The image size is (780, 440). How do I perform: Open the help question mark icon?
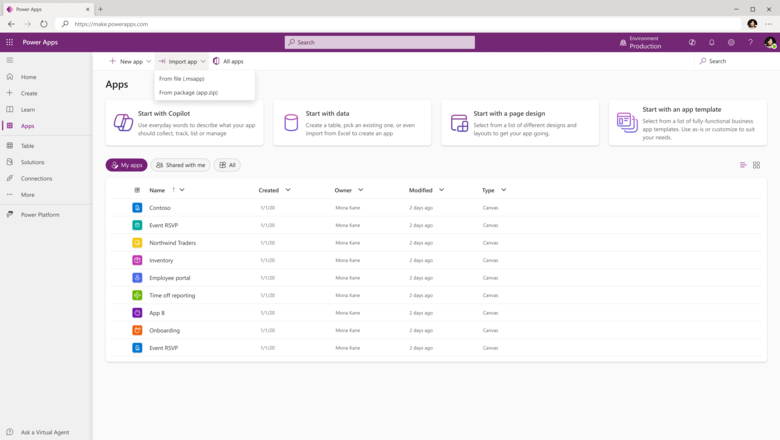click(x=750, y=42)
